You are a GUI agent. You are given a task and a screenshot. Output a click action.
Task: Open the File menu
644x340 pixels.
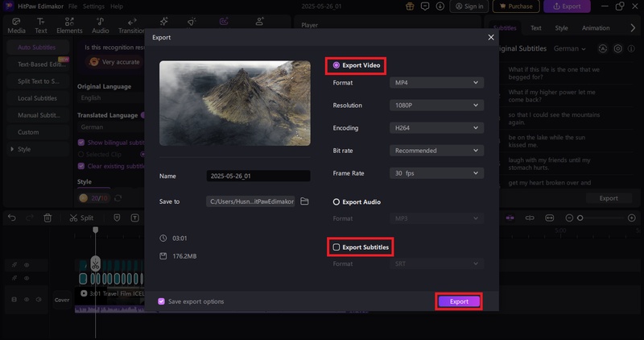(72, 6)
